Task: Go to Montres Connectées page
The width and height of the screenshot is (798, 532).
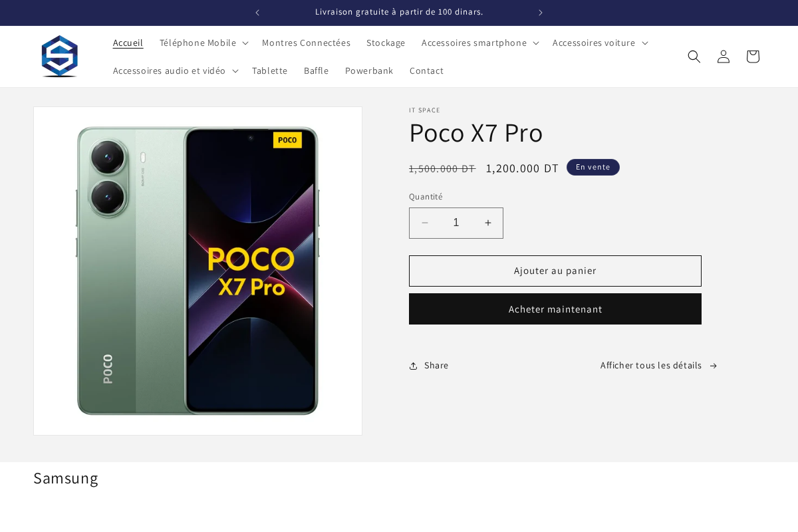Action: point(306,43)
